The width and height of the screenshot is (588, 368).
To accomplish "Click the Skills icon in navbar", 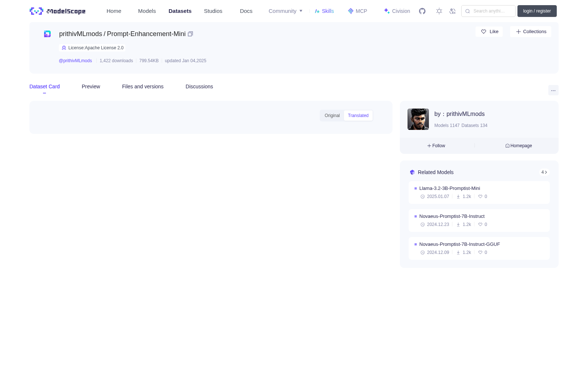I will click(317, 11).
